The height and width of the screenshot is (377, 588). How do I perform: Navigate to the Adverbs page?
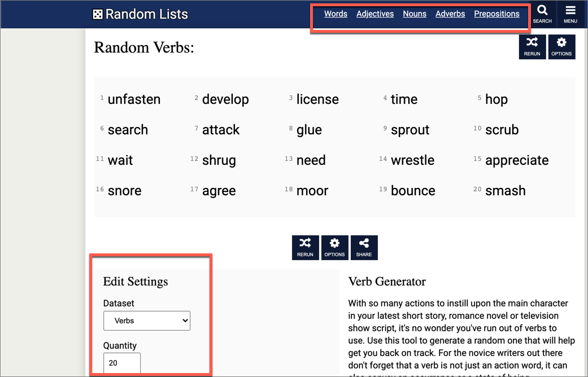click(450, 14)
